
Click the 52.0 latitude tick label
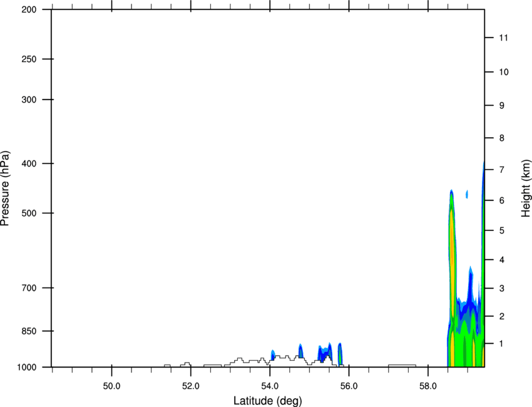coord(191,386)
